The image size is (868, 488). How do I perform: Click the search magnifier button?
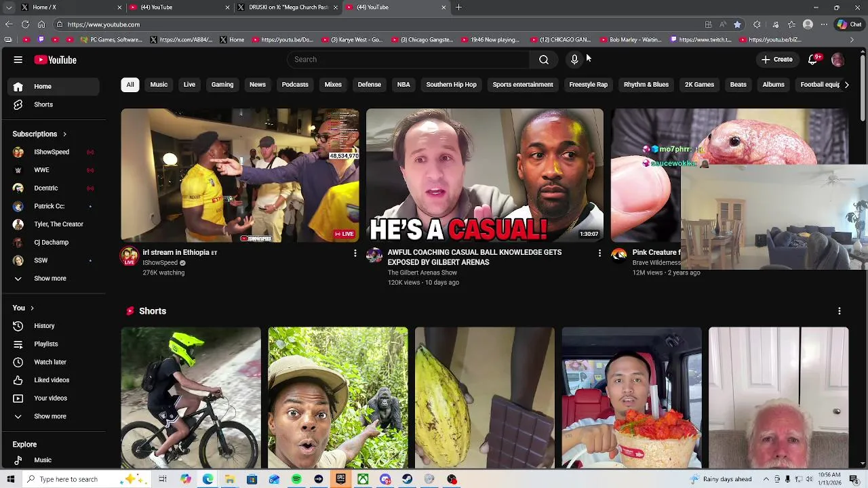coord(544,60)
